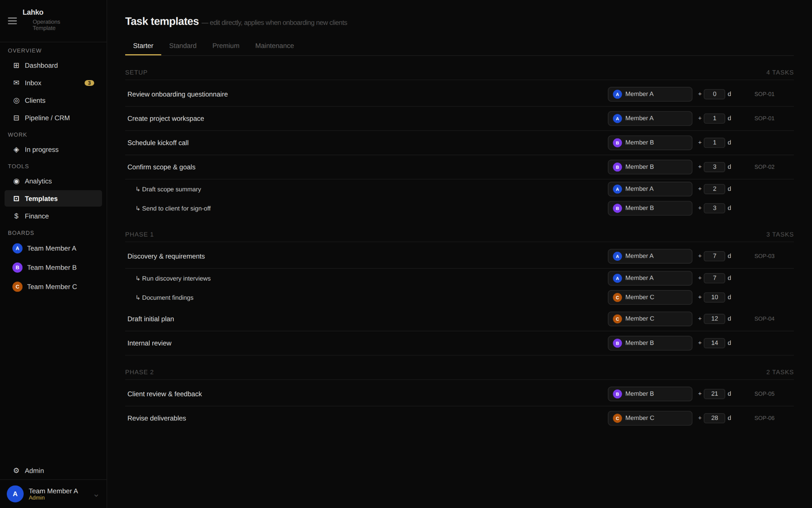
Task: Open the hamburger menu icon
Action: 12,21
